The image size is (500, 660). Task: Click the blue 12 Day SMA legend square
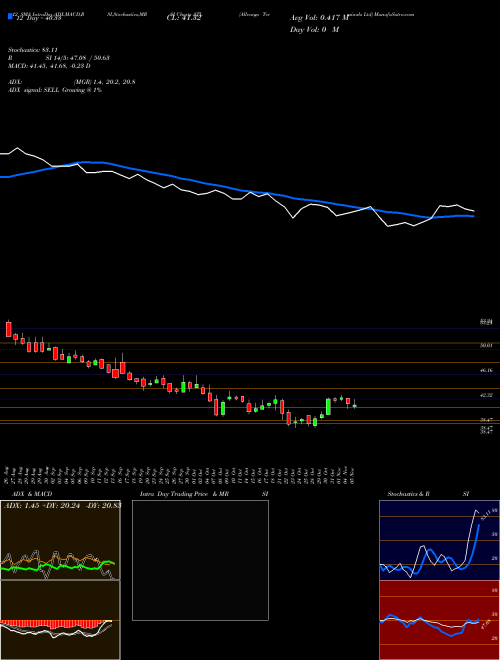[x=10, y=17]
